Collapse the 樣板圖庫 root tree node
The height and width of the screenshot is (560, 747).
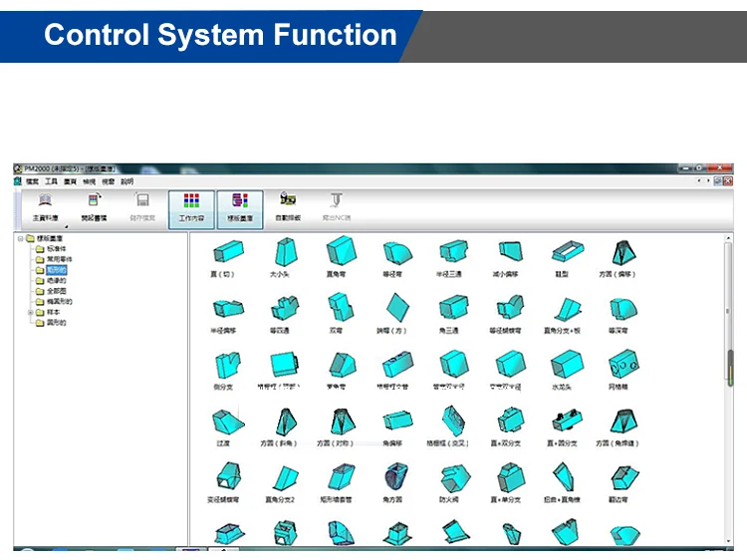(21, 238)
